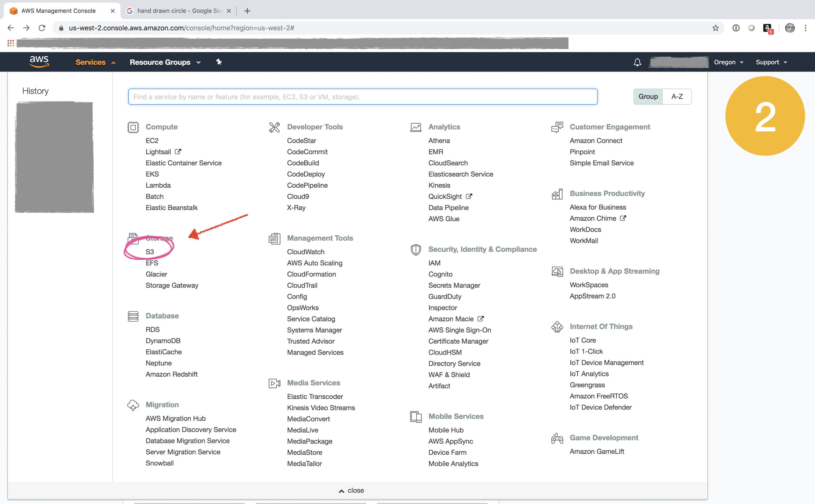815x504 pixels.
Task: Open the Oregon region dropdown
Action: pyautogui.click(x=728, y=62)
